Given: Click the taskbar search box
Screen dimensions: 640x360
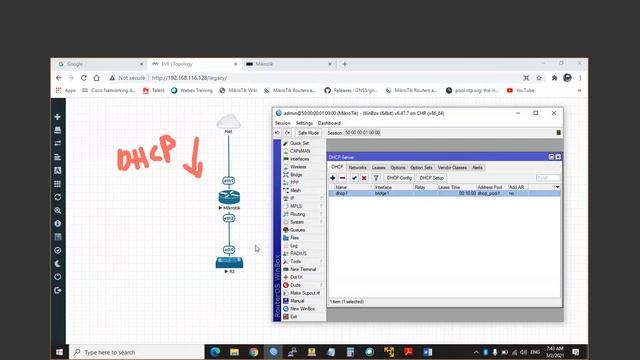Looking at the screenshot, I should click(137, 352).
